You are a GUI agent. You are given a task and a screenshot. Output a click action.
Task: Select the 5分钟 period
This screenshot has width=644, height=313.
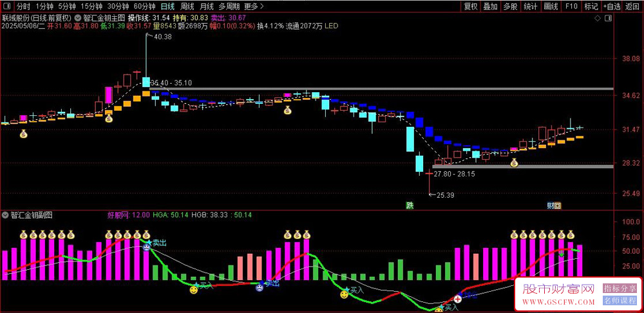[66, 6]
